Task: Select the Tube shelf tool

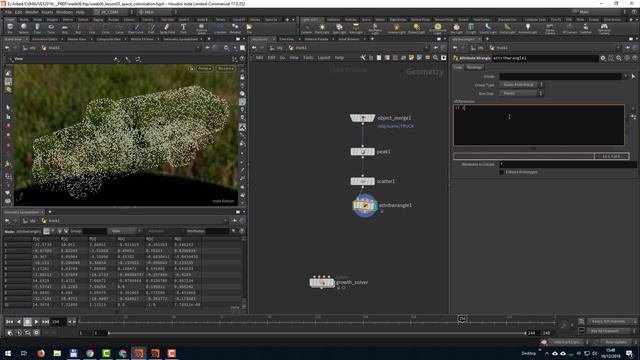Action: coord(37,28)
